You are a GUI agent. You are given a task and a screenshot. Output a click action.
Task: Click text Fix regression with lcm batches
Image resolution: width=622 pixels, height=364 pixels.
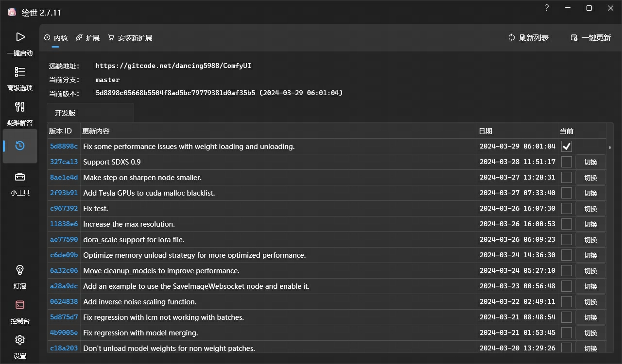163,317
